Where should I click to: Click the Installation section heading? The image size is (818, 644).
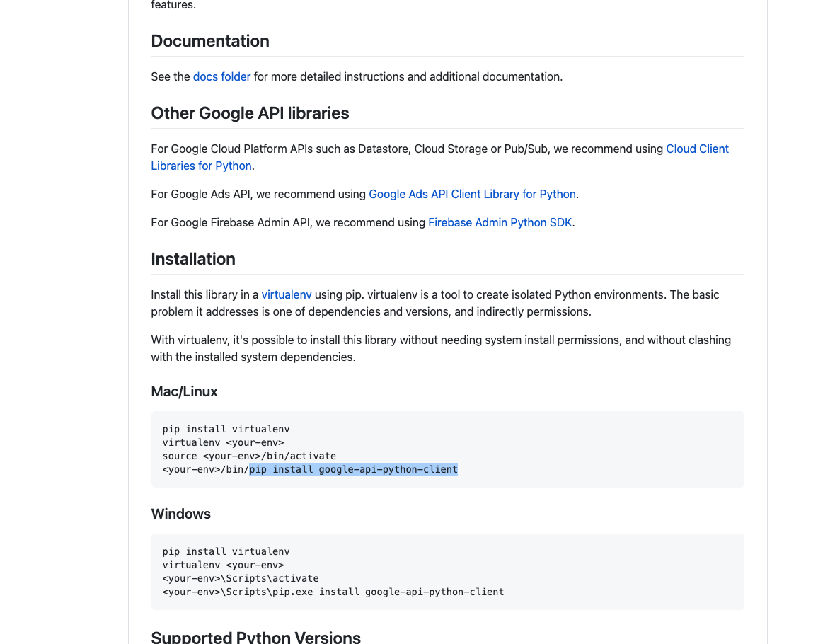point(193,259)
